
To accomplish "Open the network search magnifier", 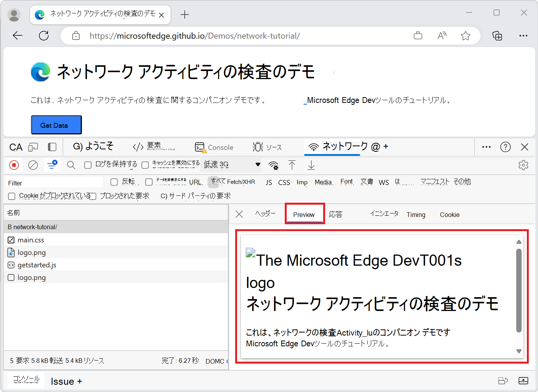I will tap(71, 165).
